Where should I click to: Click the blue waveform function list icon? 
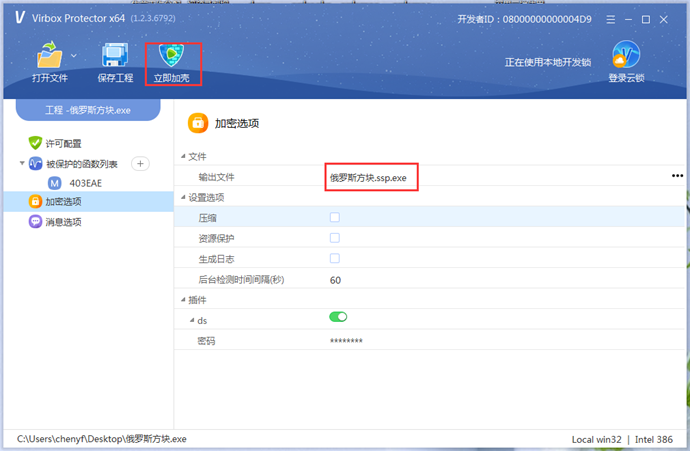(x=35, y=164)
